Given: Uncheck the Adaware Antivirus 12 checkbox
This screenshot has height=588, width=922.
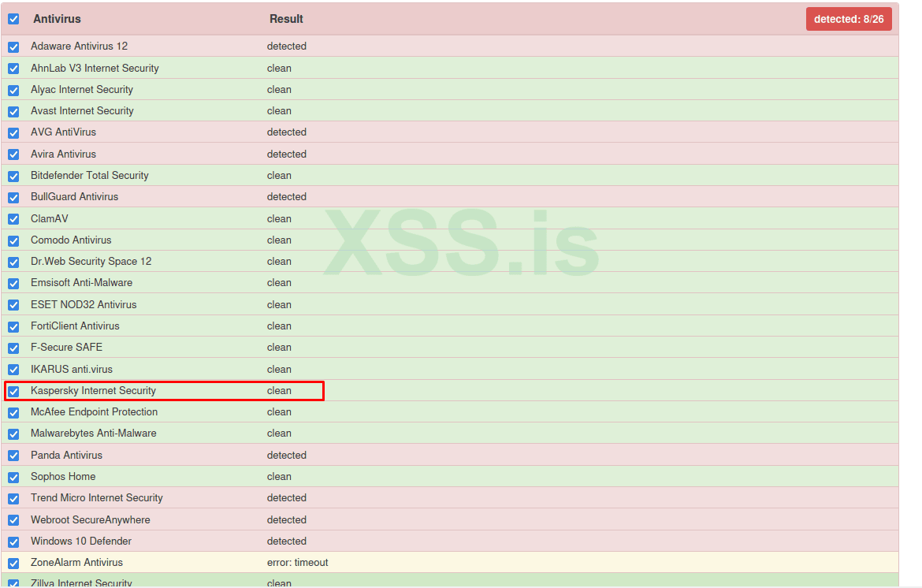Looking at the screenshot, I should [x=13, y=47].
